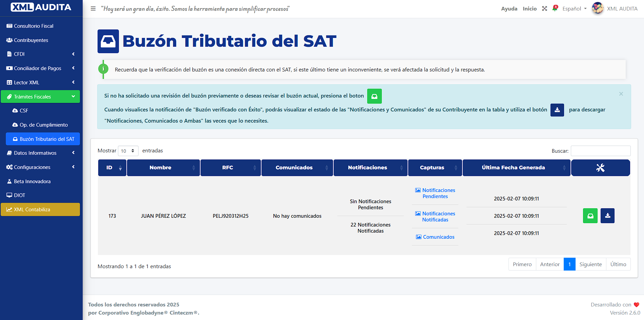
Task: Click image icon beside Notificaciones Notificadas
Action: [418, 214]
